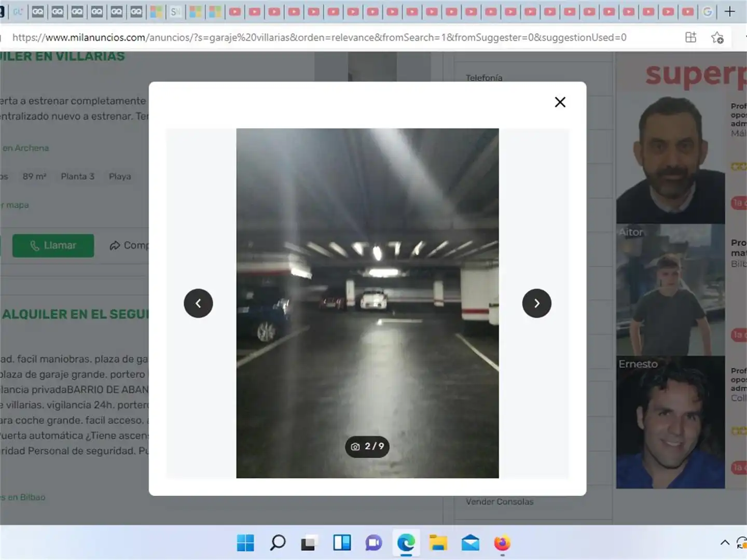Image resolution: width=747 pixels, height=560 pixels.
Task: Open Teams Chat from the taskbar
Action: (374, 543)
